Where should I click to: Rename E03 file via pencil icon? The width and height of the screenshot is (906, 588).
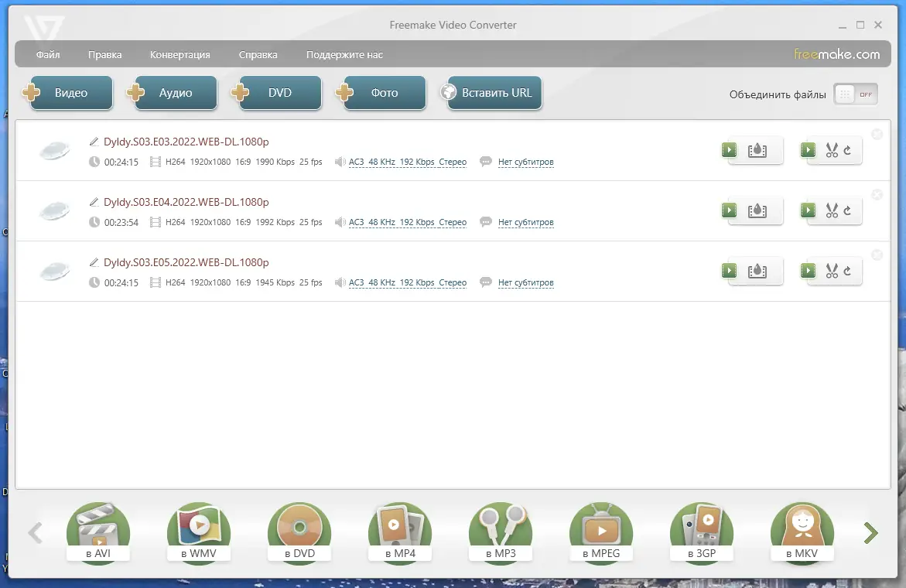click(x=94, y=142)
